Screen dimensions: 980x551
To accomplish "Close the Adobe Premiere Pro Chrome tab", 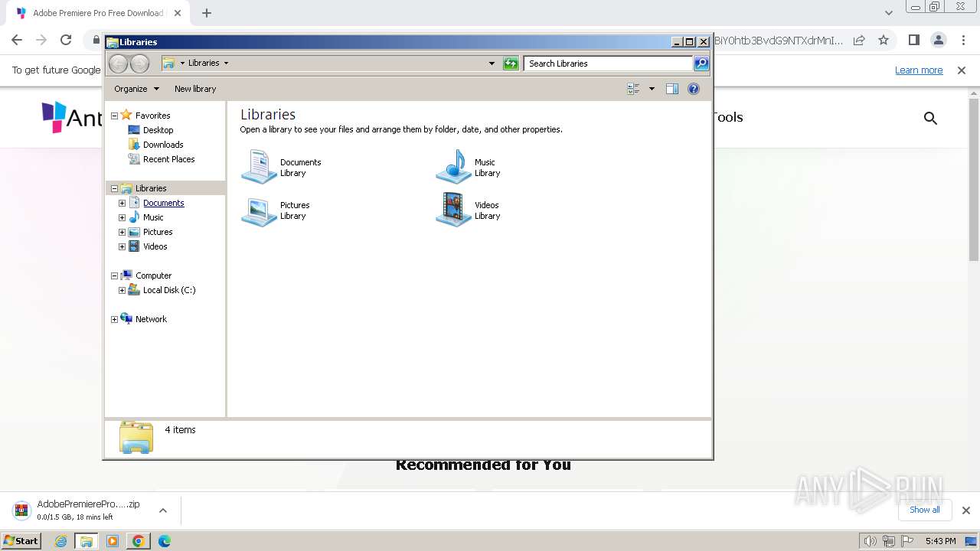I will tap(177, 13).
